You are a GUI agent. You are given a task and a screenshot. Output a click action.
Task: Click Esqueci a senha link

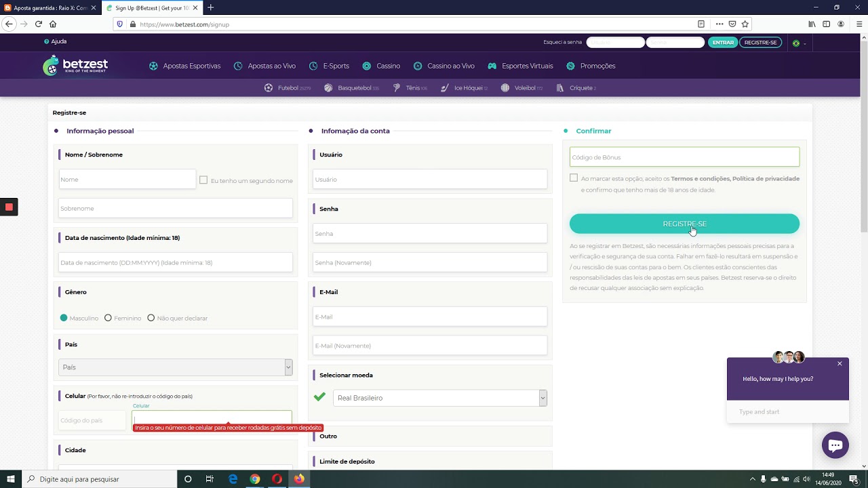pos(562,42)
